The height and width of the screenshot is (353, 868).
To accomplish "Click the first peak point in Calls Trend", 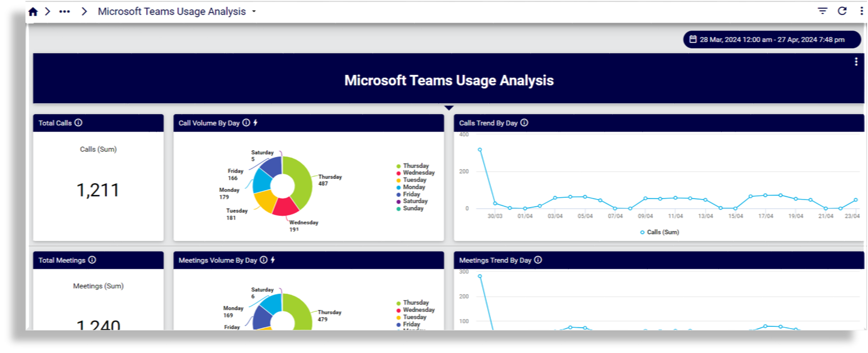I will click(x=480, y=150).
